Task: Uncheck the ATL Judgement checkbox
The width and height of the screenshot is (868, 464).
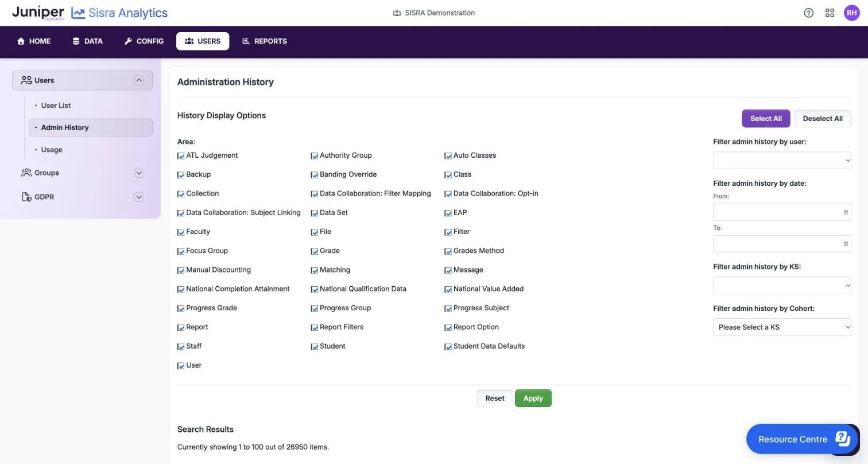Action: [181, 155]
